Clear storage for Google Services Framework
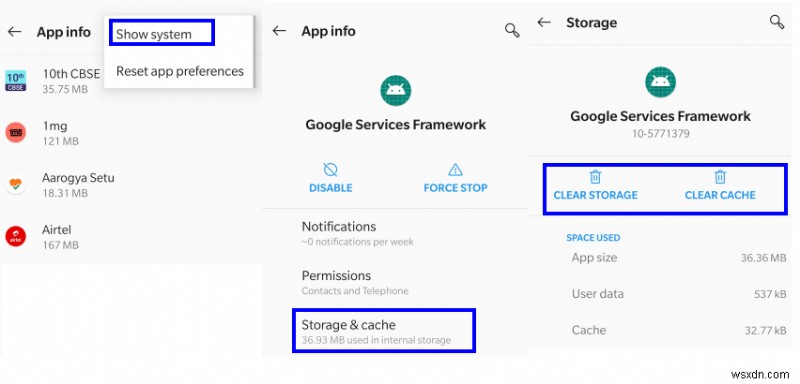800x384 pixels. [x=595, y=186]
